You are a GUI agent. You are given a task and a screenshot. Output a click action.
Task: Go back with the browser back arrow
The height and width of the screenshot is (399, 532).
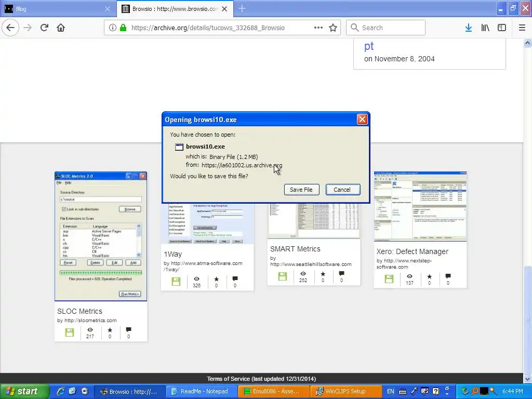point(10,28)
